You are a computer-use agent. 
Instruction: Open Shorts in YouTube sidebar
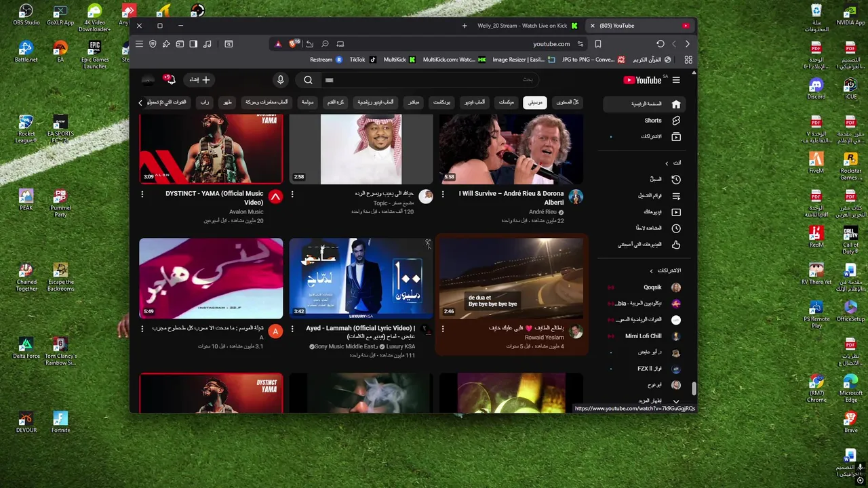643,121
